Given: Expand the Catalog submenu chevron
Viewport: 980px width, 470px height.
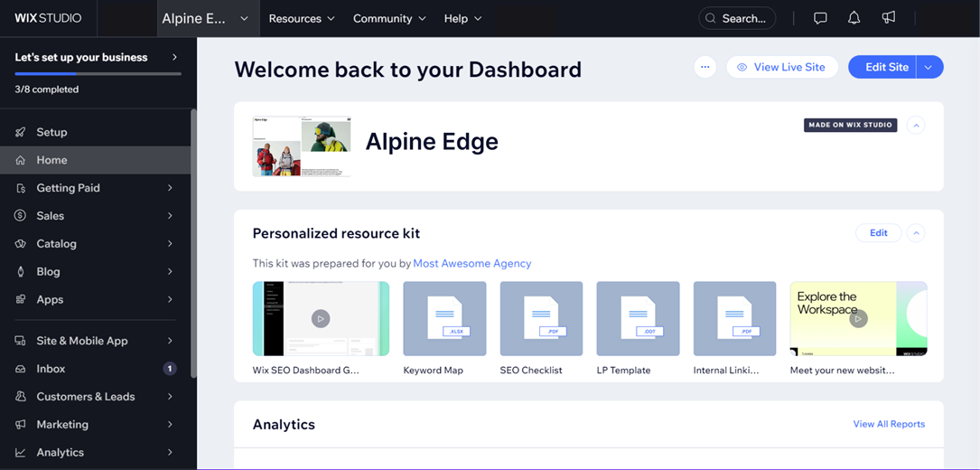Looking at the screenshot, I should (170, 243).
